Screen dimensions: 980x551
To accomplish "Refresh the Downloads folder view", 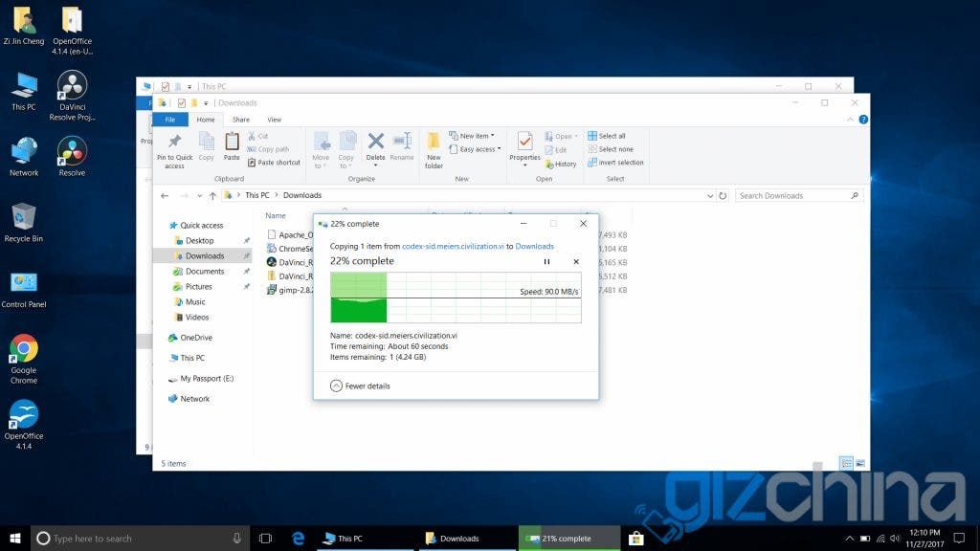I will [x=723, y=195].
